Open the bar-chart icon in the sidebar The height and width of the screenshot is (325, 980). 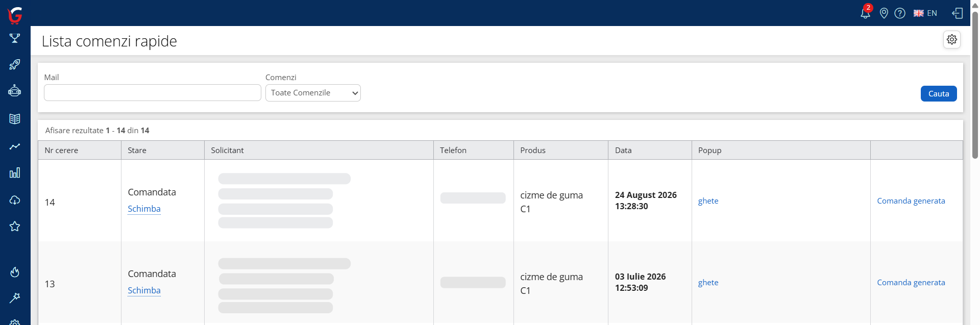(15, 173)
